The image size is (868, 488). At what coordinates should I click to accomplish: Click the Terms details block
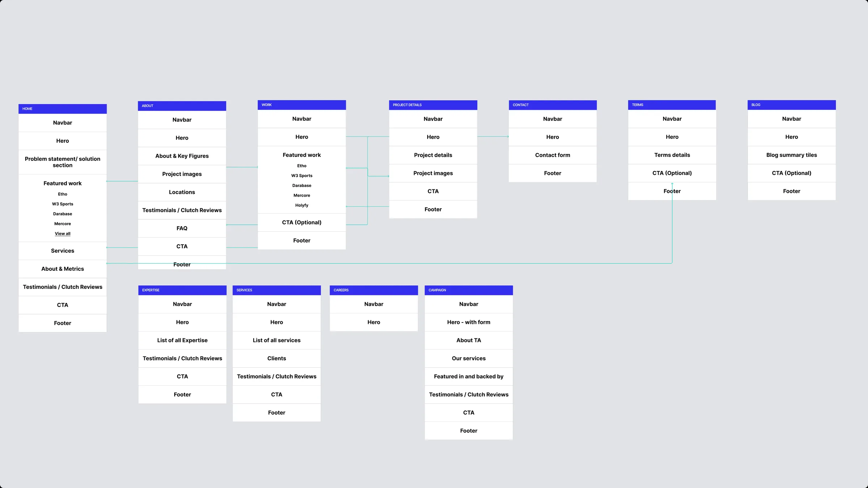tap(672, 155)
